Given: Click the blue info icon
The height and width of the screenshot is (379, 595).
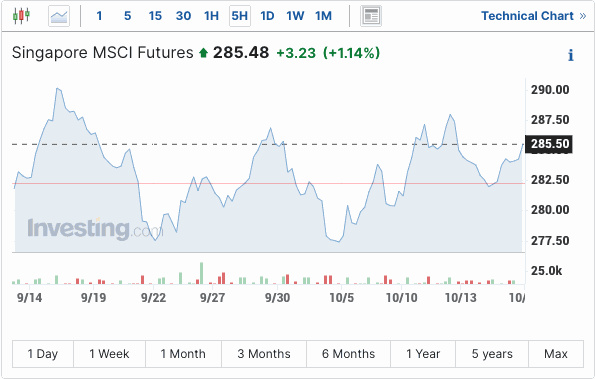Looking at the screenshot, I should (571, 55).
